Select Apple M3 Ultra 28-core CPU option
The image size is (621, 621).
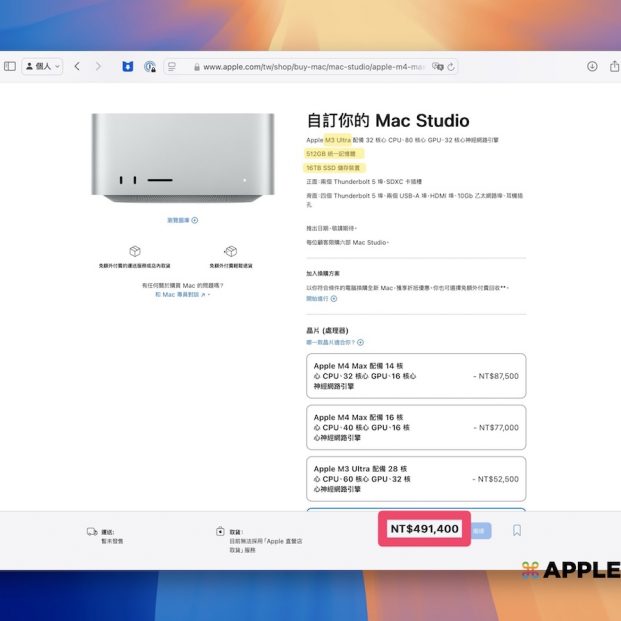(x=415, y=478)
